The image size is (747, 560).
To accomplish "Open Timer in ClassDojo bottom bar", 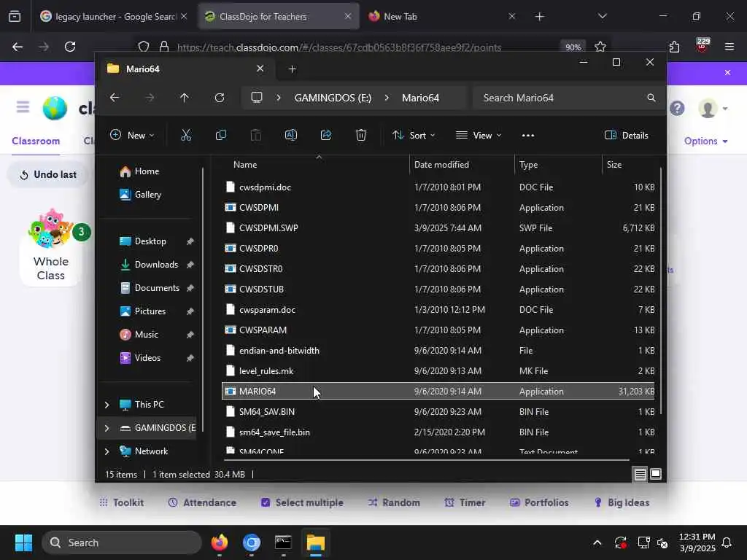I will coord(465,502).
